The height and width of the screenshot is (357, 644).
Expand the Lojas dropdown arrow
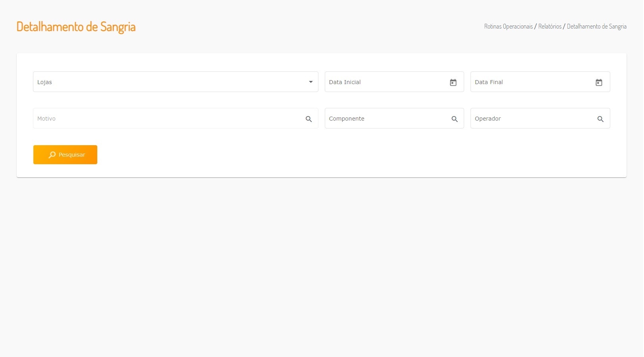tap(311, 82)
